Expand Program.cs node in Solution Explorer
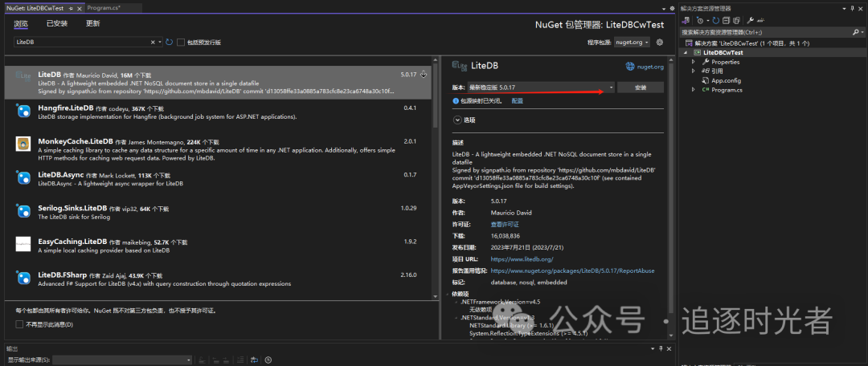 693,90
